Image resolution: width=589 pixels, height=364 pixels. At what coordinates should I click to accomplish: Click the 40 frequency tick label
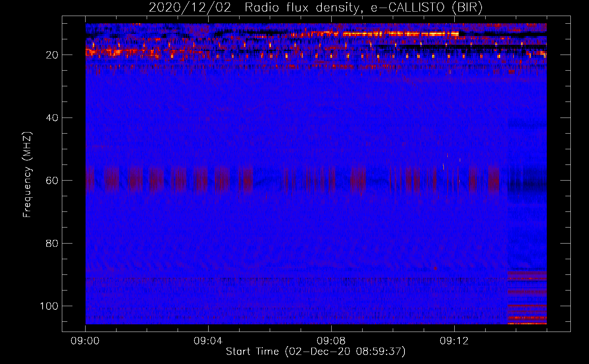(x=52, y=118)
